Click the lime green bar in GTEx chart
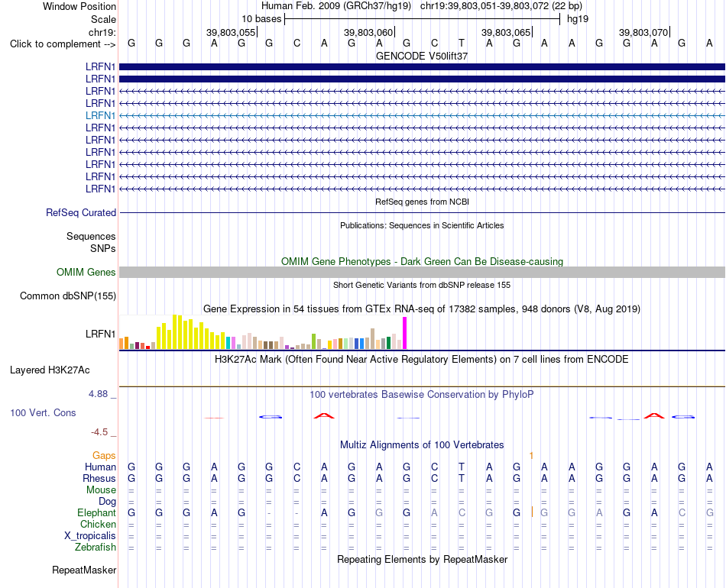 313,341
